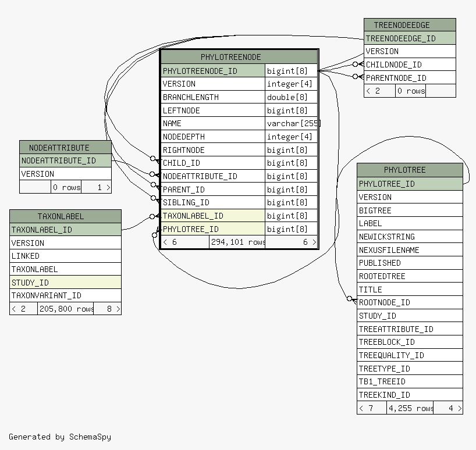This screenshot has height=450, width=476.
Task: Click the 294,101 rows count
Action: click(237, 242)
